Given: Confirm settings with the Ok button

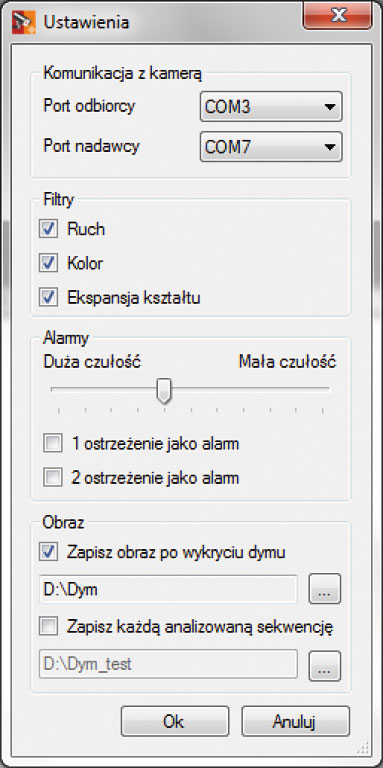Looking at the screenshot, I should click(175, 721).
